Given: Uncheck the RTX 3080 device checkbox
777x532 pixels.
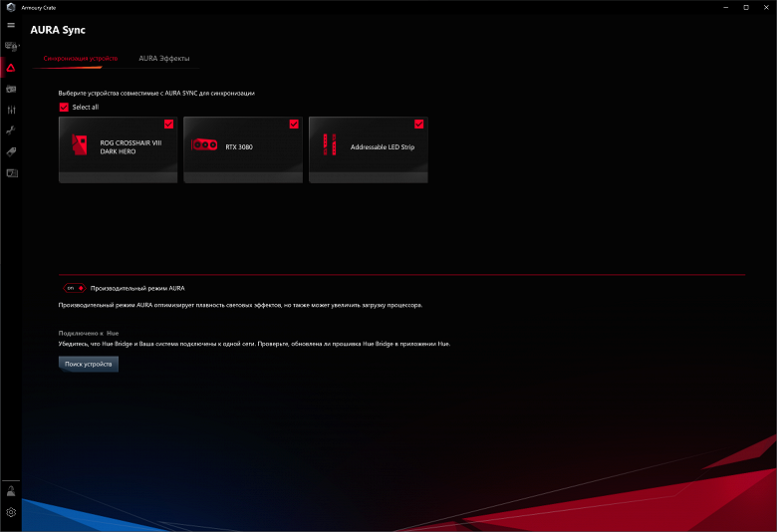Looking at the screenshot, I should (x=294, y=124).
